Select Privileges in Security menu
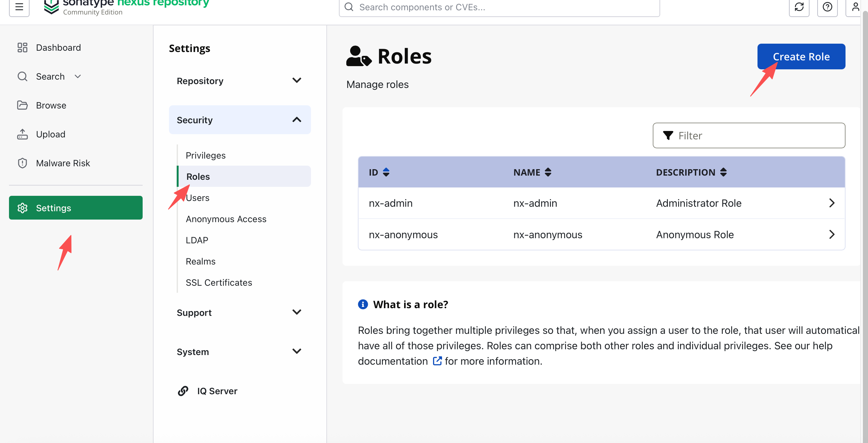Image resolution: width=868 pixels, height=443 pixels. (206, 155)
